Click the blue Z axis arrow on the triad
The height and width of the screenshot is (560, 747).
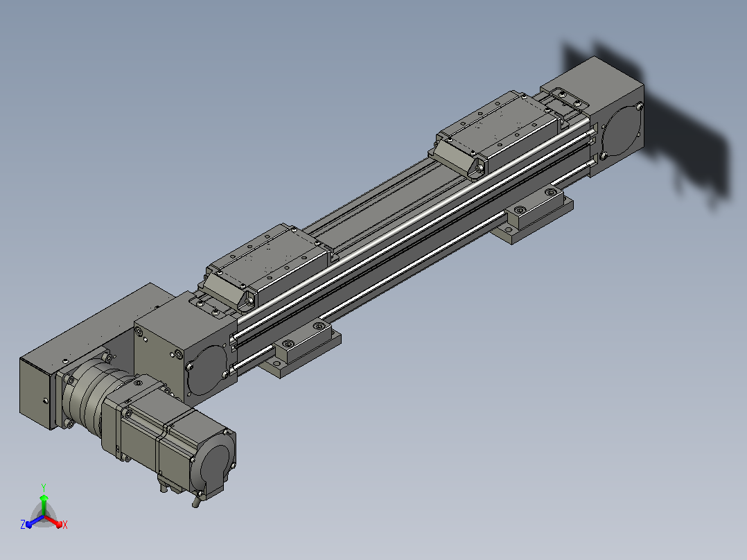point(33,522)
